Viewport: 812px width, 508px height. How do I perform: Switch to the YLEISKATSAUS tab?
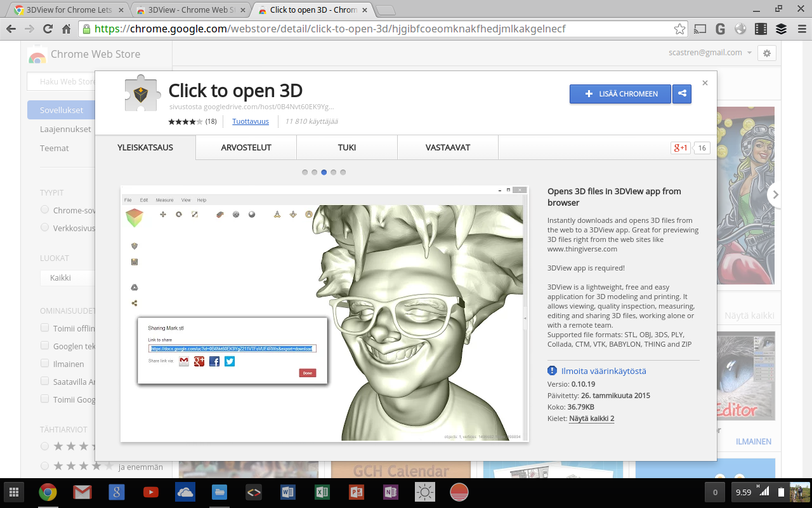[x=145, y=147]
